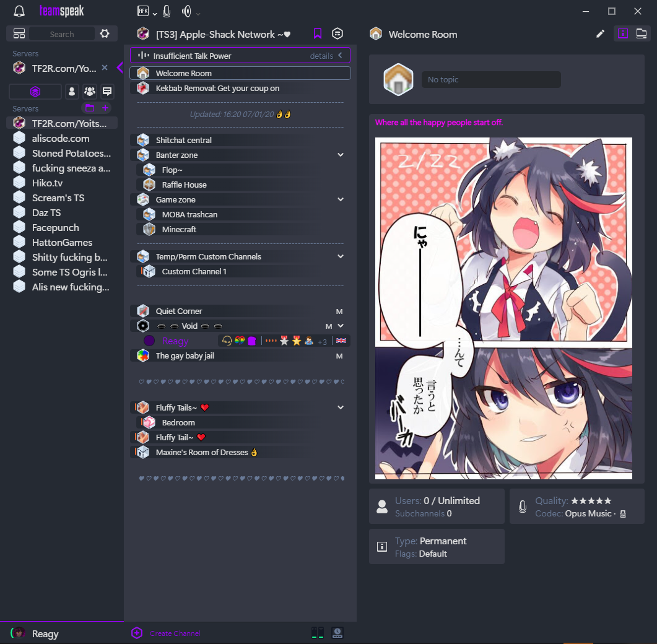657x644 pixels.
Task: Open the aliscode.com server bookmark
Action: click(x=62, y=138)
